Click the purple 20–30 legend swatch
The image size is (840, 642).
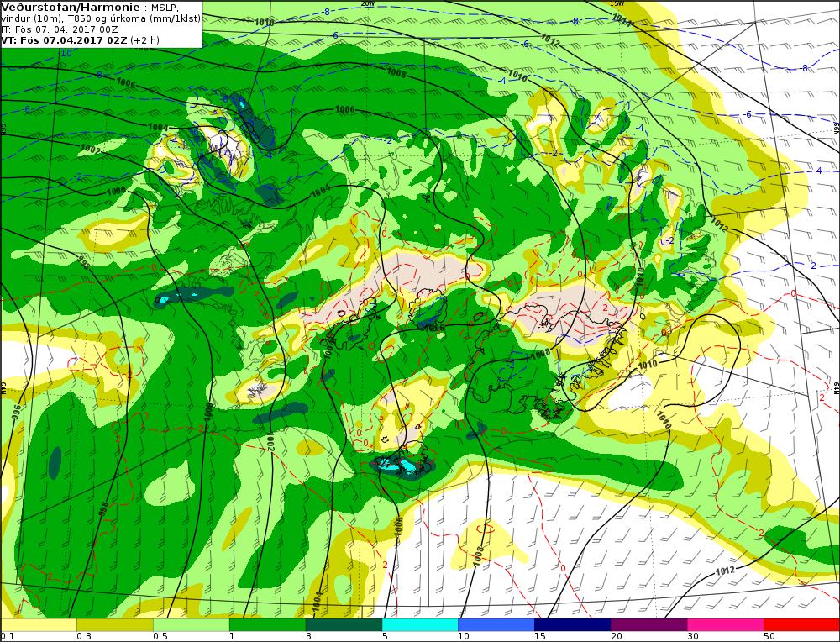648,625
